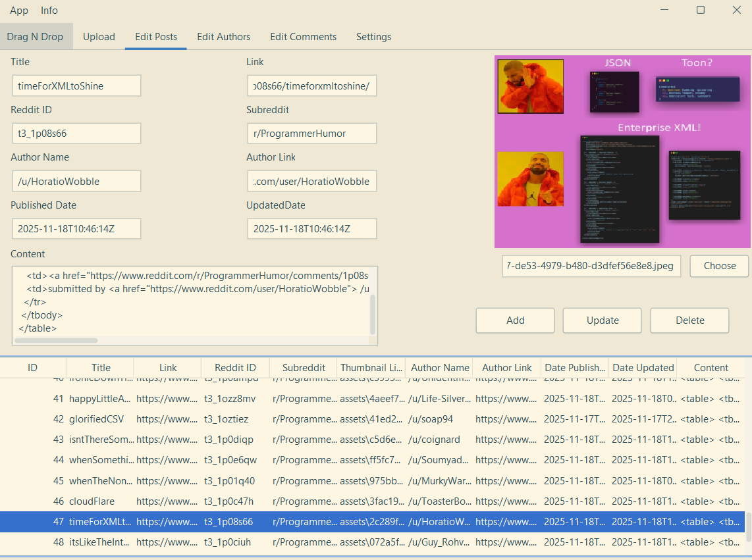Go to the Edit Comments tab
Screen dimensions: 752x560
pyautogui.click(x=303, y=36)
